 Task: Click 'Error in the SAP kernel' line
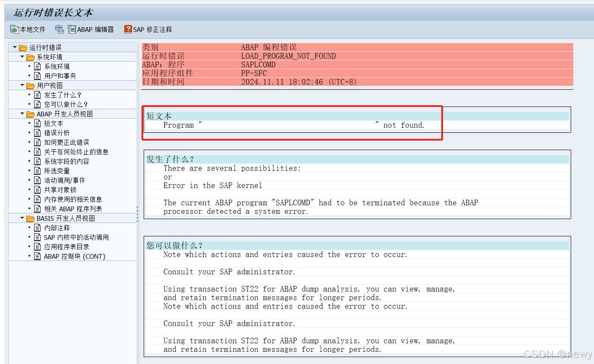point(213,185)
